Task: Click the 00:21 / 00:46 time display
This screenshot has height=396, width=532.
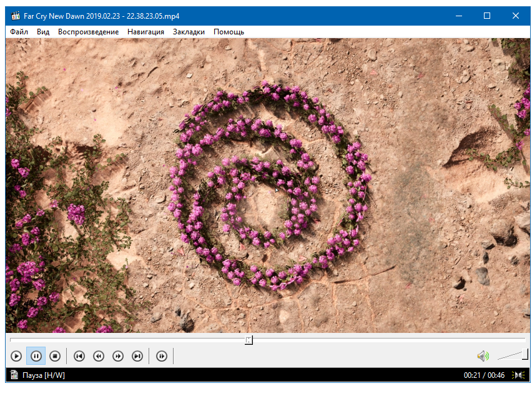Action: (x=484, y=375)
